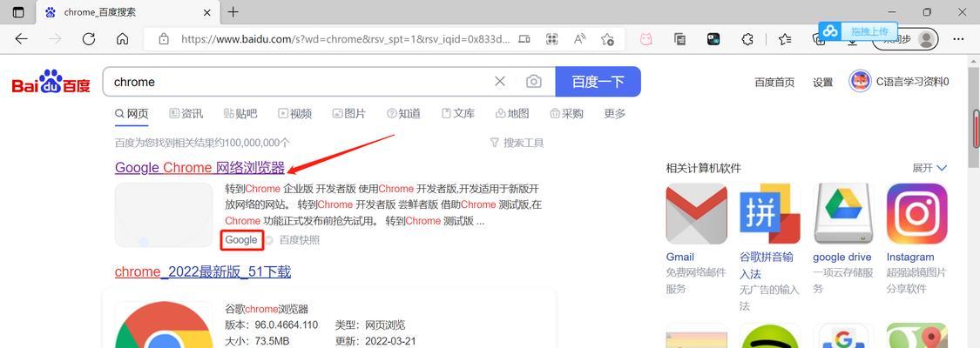980x348 pixels.
Task: Switch to the 知道 tab
Action: 403,113
